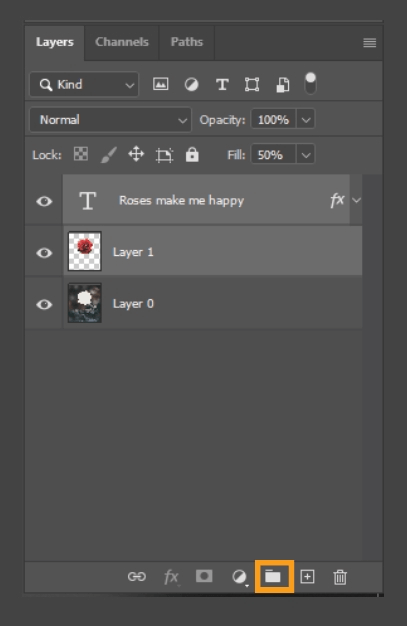Filter for adjustment layers icon
This screenshot has height=626, width=407.
click(x=191, y=85)
